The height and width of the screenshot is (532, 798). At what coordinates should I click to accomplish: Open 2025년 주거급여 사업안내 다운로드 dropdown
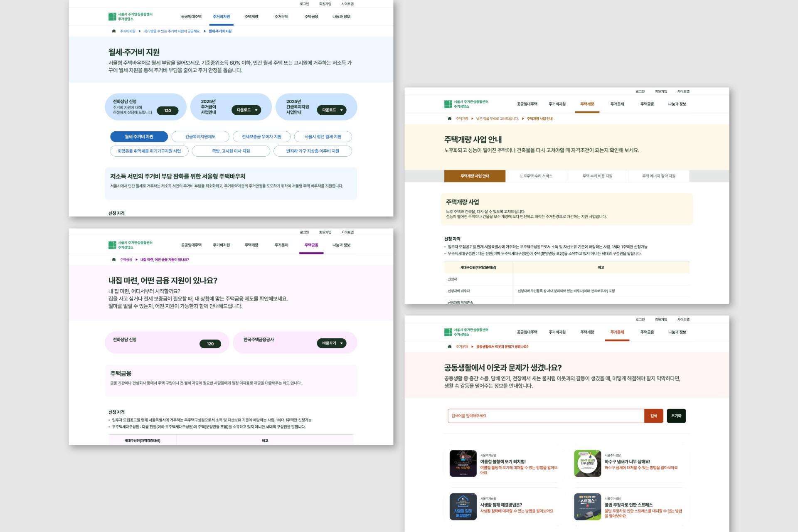[246, 110]
